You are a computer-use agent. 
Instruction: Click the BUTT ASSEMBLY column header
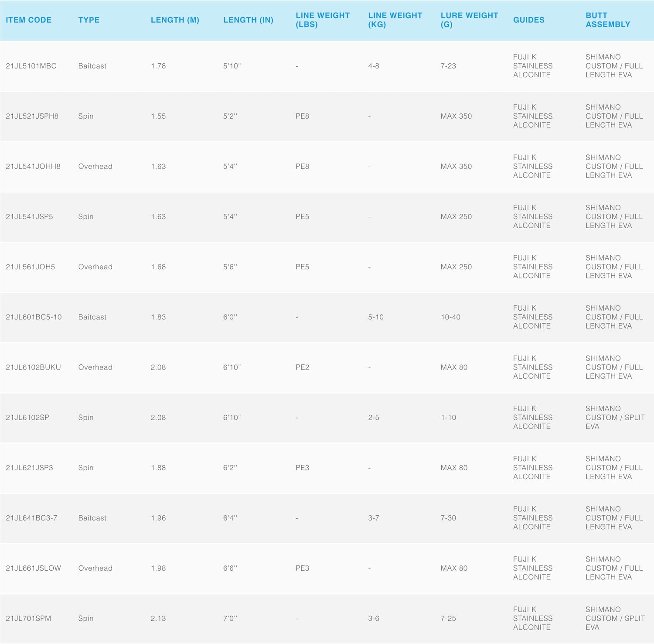(x=608, y=20)
